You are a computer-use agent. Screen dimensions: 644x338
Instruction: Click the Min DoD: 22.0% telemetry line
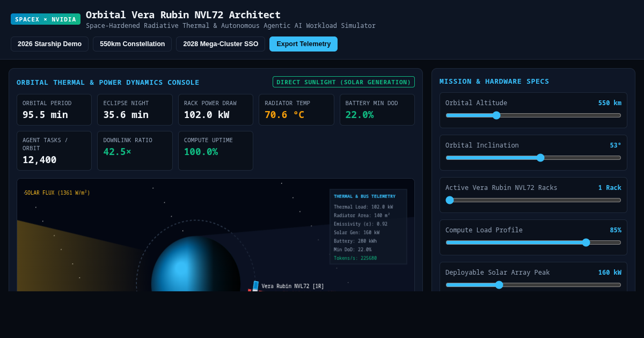point(353,250)
